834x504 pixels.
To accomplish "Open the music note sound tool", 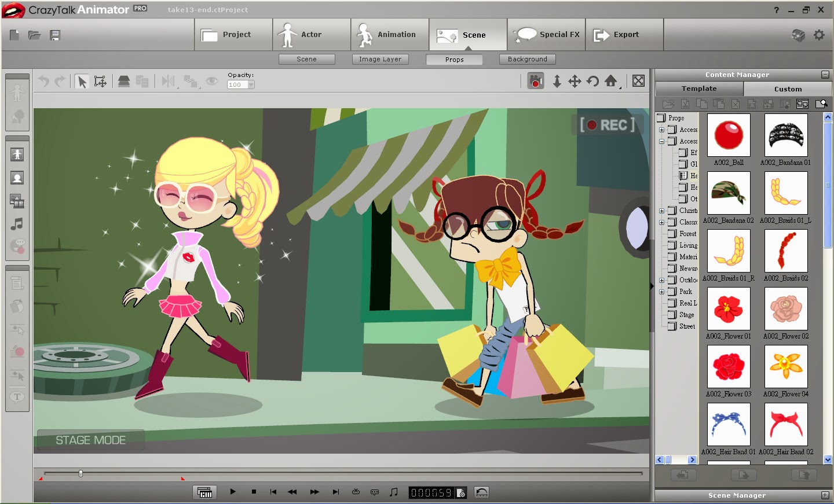I will [x=17, y=224].
